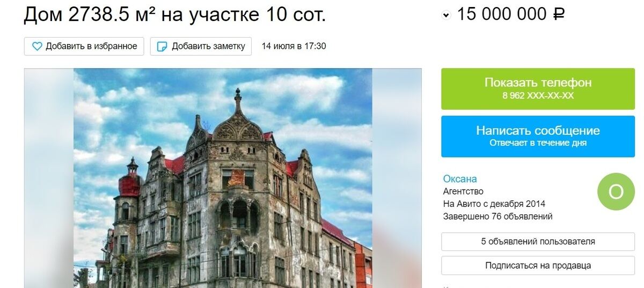Select the Добавить заметку label
Screen dimensions: 644x288
coord(208,46)
